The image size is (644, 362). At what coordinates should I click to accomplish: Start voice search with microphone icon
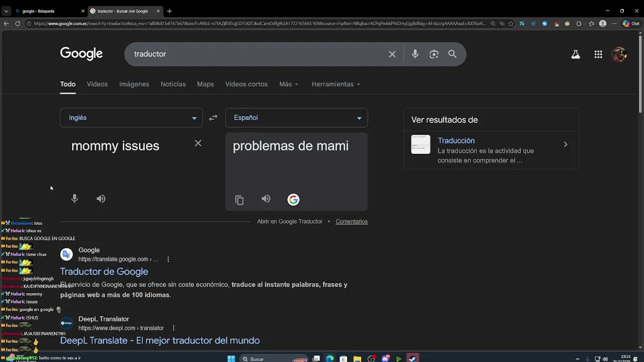(x=415, y=54)
